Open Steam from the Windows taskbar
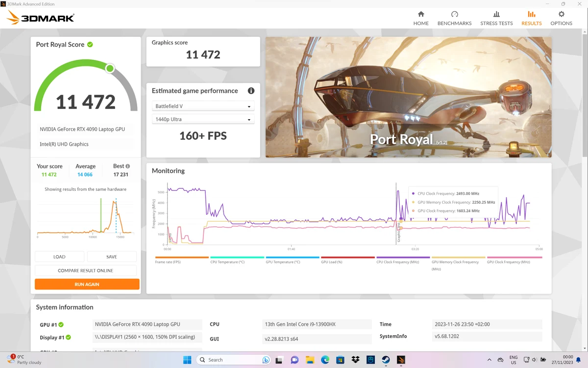This screenshot has width=588, height=368. 386,360
